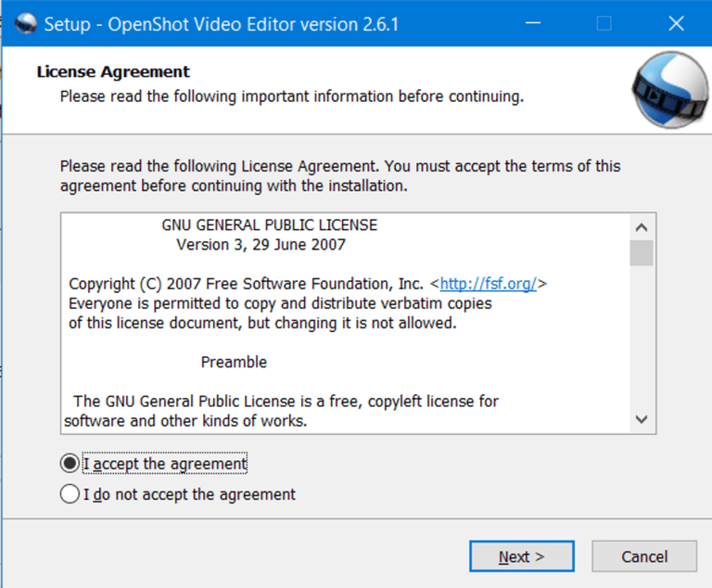Open the http://fsf.org/ link
This screenshot has width=712, height=588.
489,284
